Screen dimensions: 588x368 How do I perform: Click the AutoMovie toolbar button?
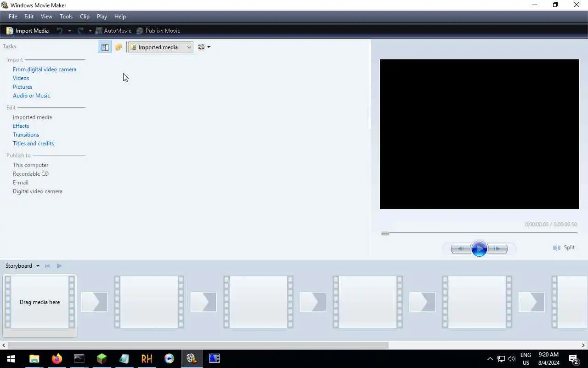coord(113,31)
